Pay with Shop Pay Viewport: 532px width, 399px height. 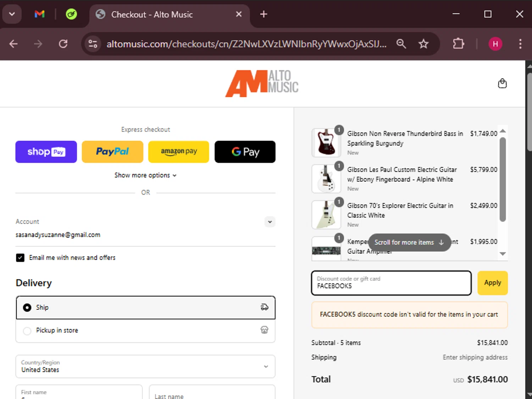46,152
